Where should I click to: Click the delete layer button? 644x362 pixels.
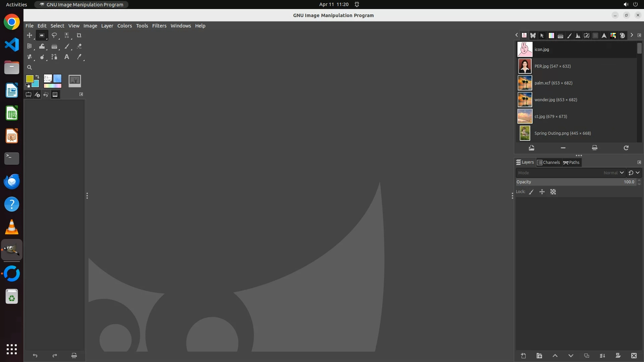(634, 356)
